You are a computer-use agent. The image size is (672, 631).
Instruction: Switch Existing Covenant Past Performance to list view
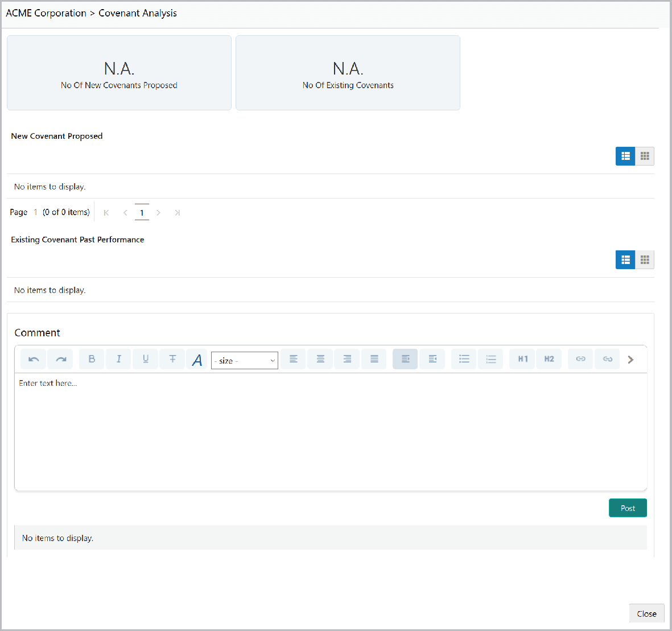pyautogui.click(x=625, y=260)
